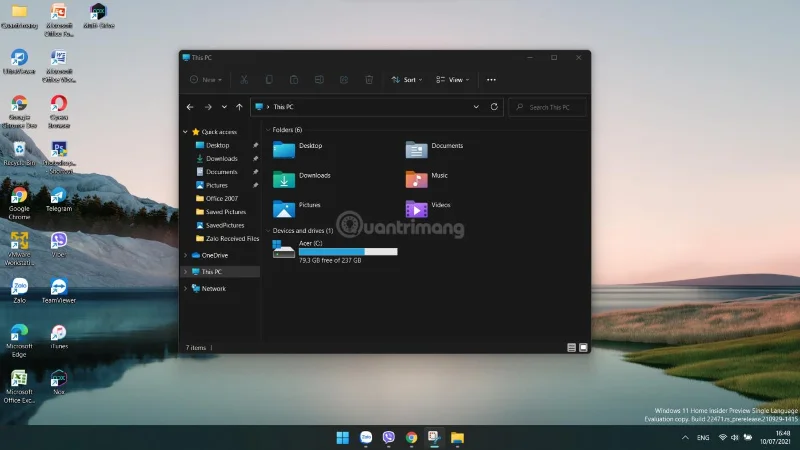Image resolution: width=800 pixels, height=450 pixels.
Task: Open the Downloads folder in Folders group
Action: pyautogui.click(x=302, y=179)
